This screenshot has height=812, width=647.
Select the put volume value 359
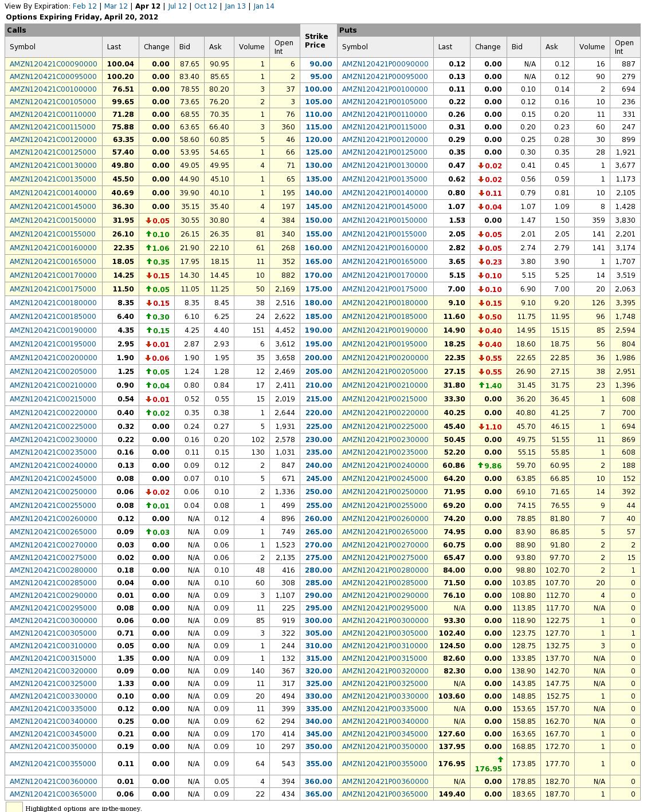(598, 220)
